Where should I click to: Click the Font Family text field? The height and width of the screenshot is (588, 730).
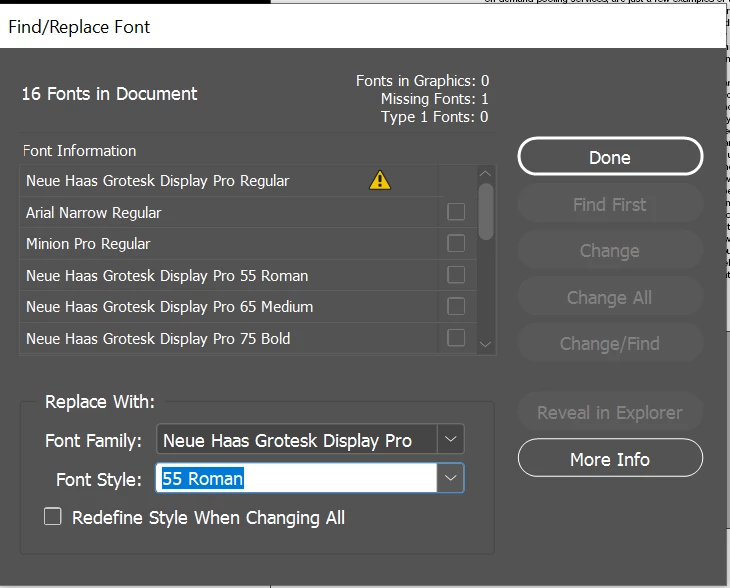[297, 439]
